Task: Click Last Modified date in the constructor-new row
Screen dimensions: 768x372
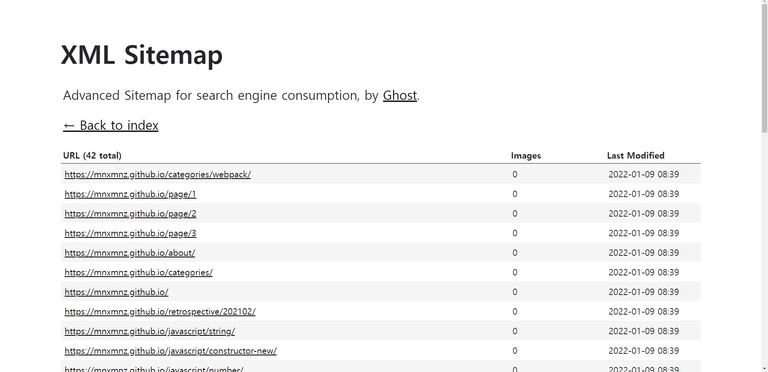Action: tap(644, 350)
